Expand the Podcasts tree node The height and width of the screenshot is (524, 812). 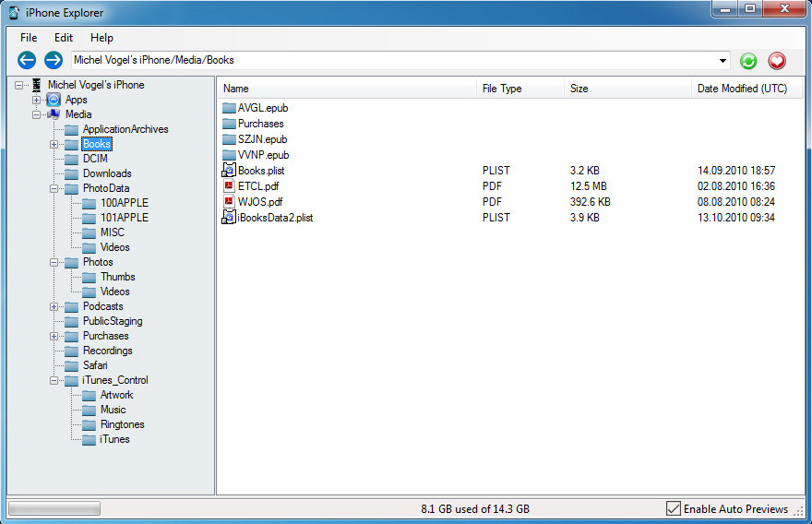coord(54,306)
